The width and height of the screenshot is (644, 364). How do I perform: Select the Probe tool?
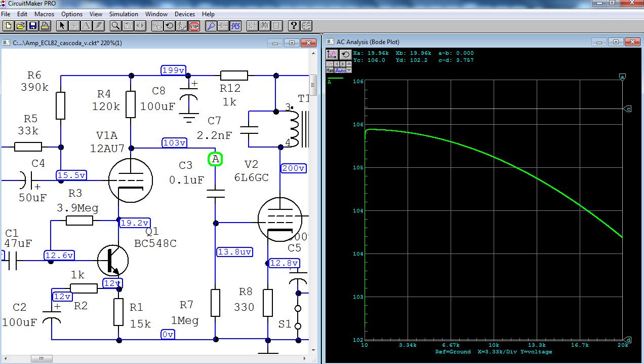pos(212,26)
